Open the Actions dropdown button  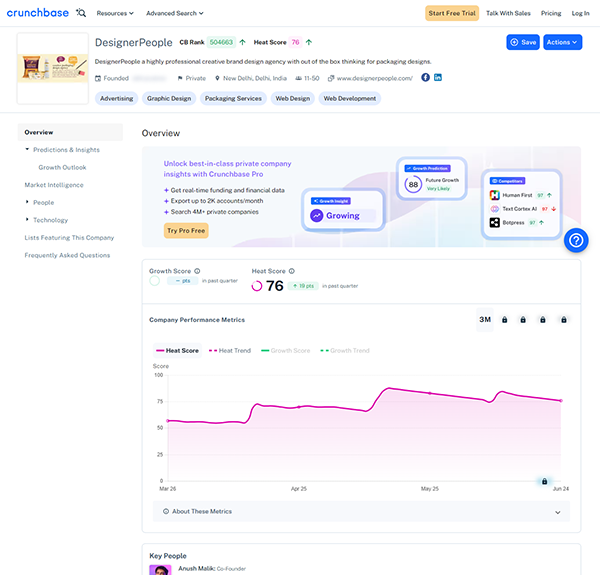click(562, 42)
